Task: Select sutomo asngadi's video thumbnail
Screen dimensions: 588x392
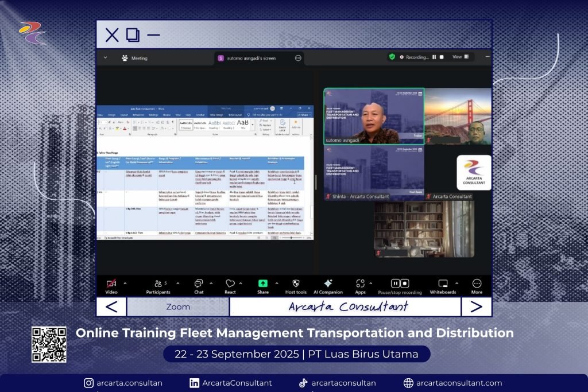Action: [x=374, y=115]
